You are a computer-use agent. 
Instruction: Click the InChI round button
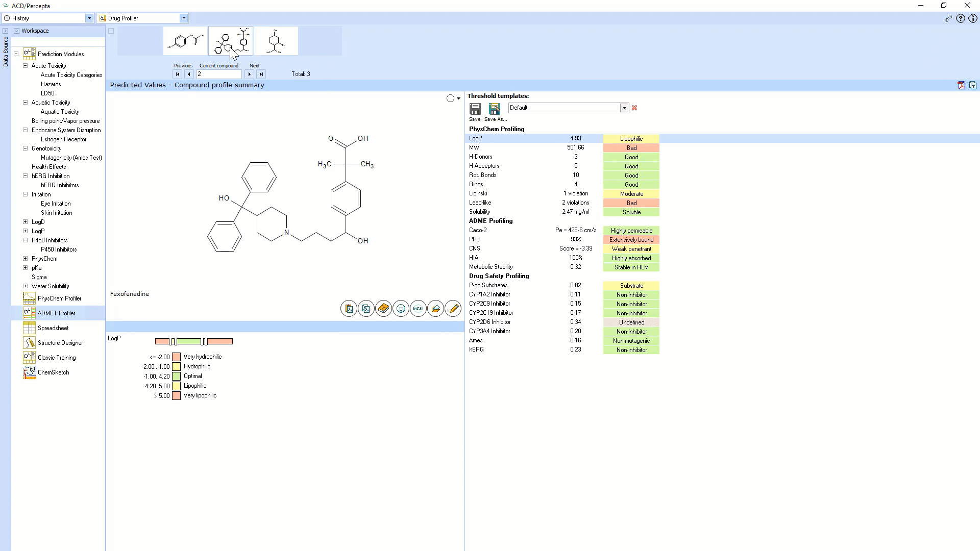418,309
